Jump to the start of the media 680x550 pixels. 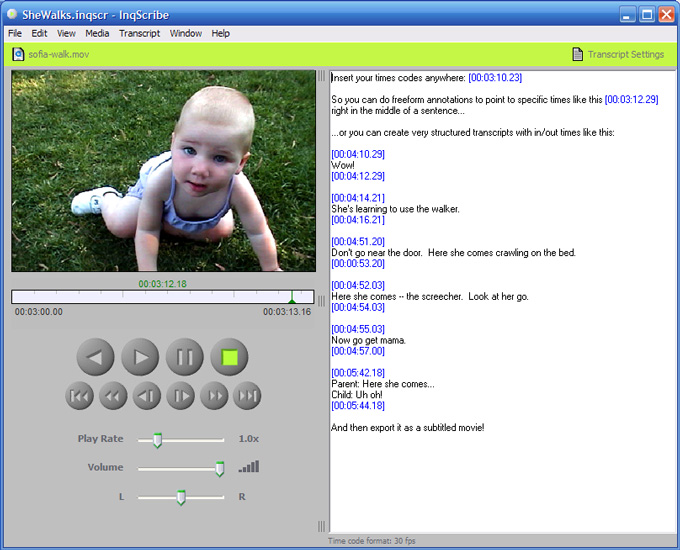pos(79,397)
